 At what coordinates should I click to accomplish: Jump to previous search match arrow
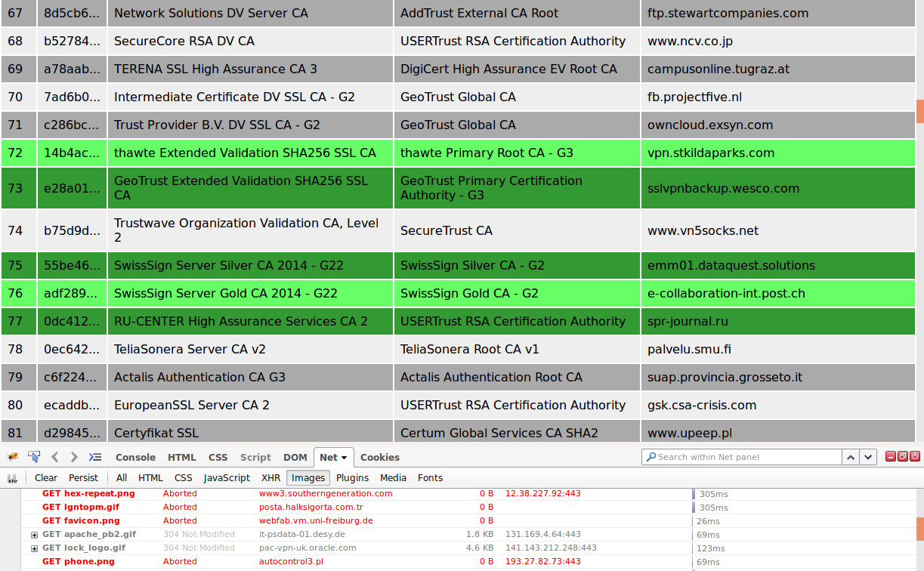tap(851, 457)
